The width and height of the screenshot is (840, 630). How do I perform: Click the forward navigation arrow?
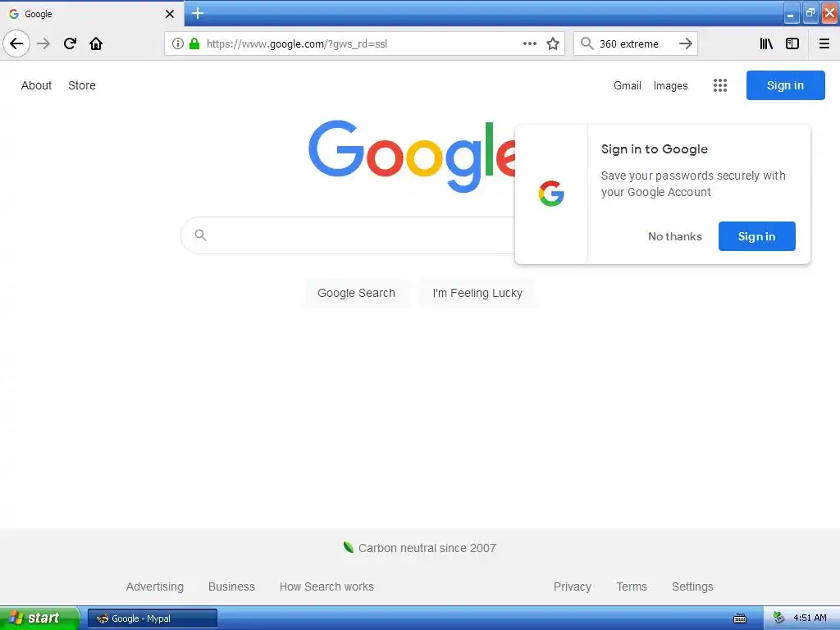43,43
